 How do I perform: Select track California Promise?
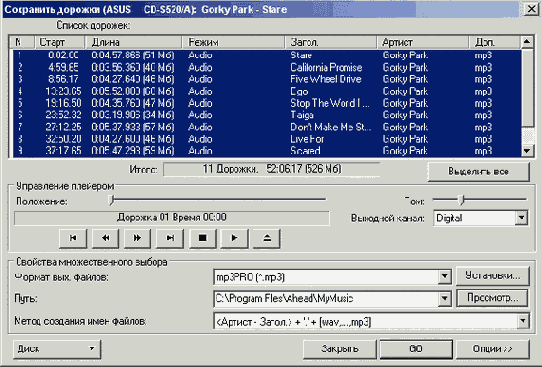tap(267, 67)
